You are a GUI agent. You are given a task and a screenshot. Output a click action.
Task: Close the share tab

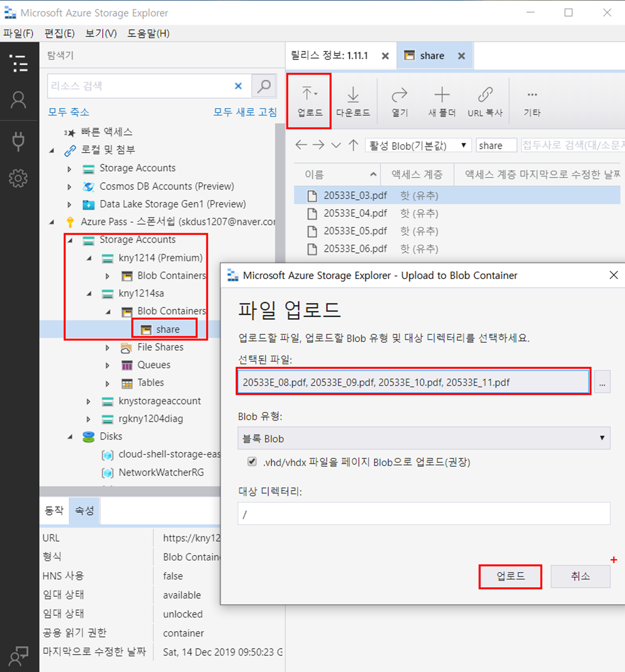tap(462, 56)
